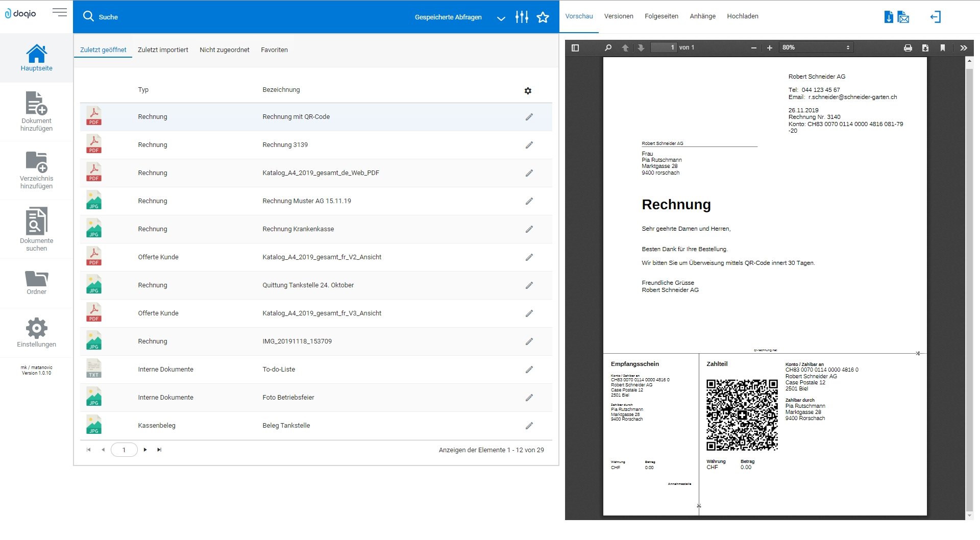
Task: Download the PDF from viewer toolbar
Action: point(925,47)
